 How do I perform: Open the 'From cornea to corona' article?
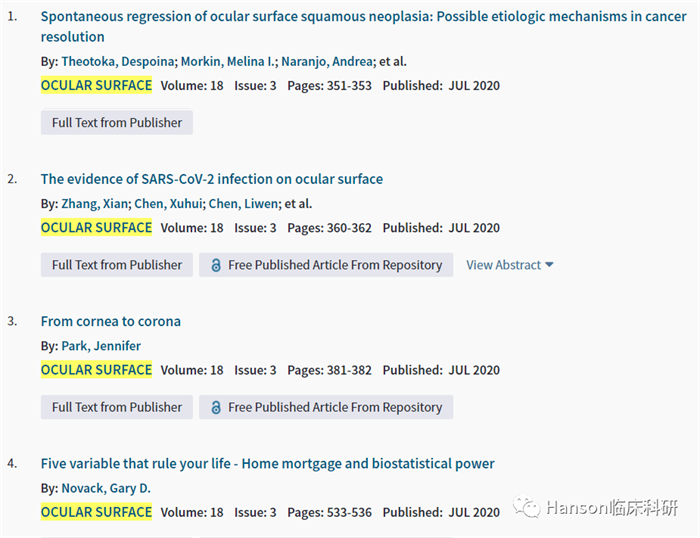click(x=110, y=321)
